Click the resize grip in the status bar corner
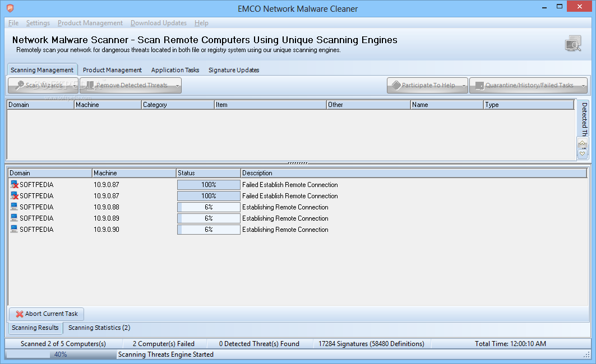Screen dimensions: 596x364 coord(586,354)
